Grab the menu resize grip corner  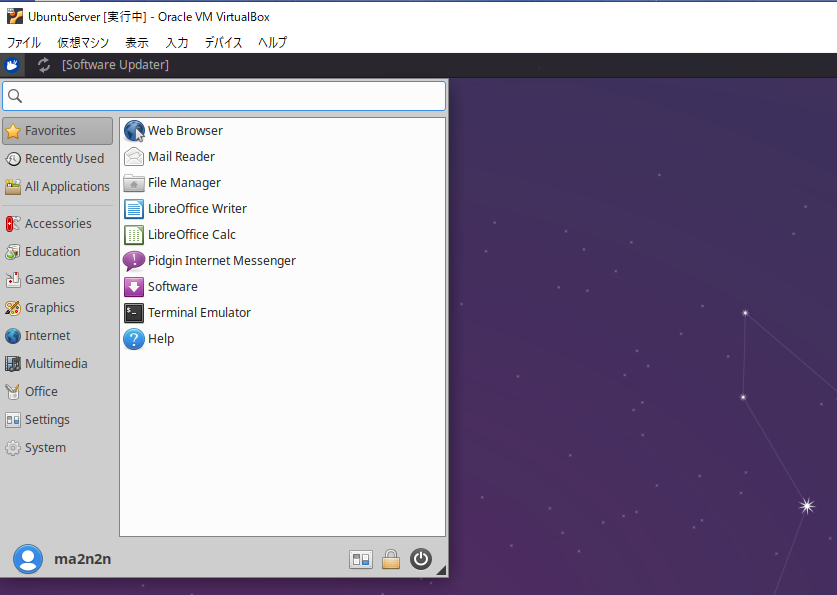pyautogui.click(x=441, y=570)
